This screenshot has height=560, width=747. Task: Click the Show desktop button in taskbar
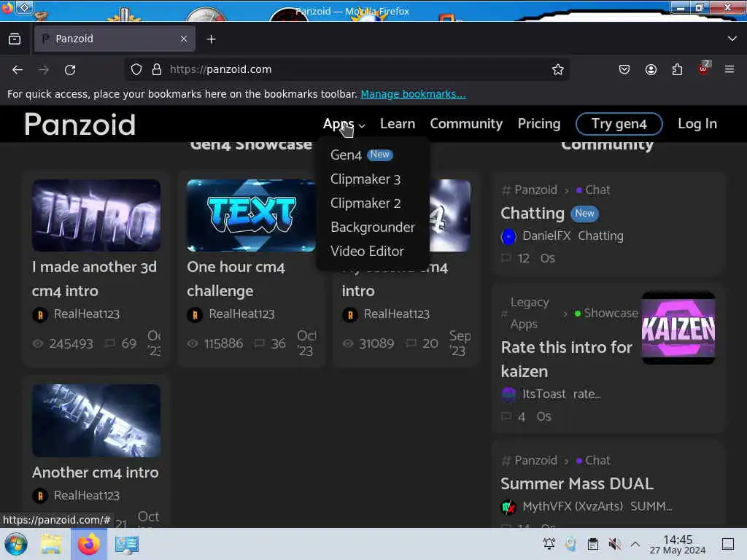(x=728, y=544)
